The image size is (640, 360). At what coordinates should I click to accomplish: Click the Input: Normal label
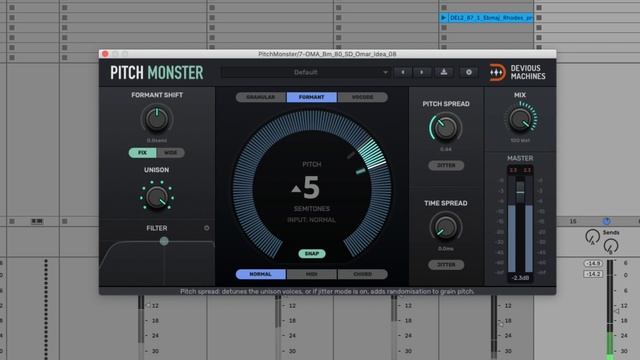(311, 220)
